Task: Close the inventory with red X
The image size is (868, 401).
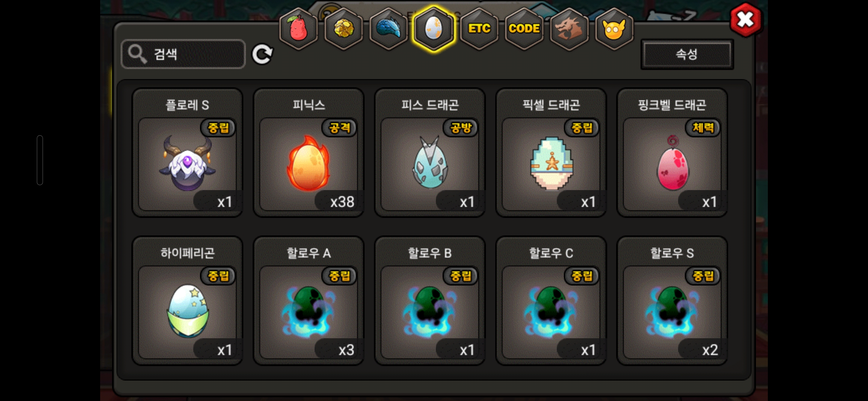Action: (x=746, y=20)
